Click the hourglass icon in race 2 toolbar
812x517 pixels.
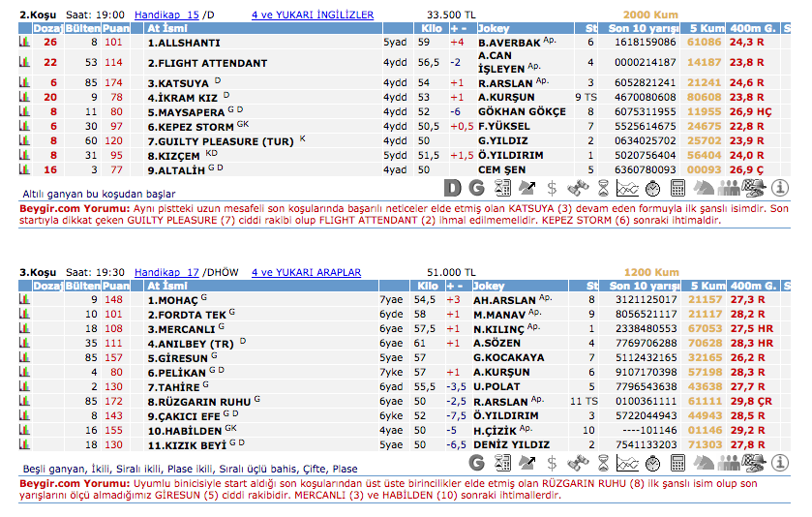tap(603, 188)
